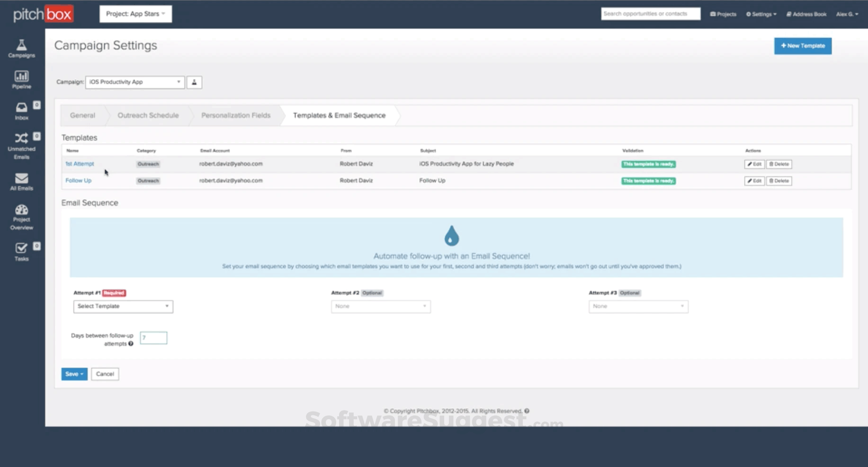The height and width of the screenshot is (467, 868).
Task: Click the days between follow-up attempts field
Action: pyautogui.click(x=153, y=338)
